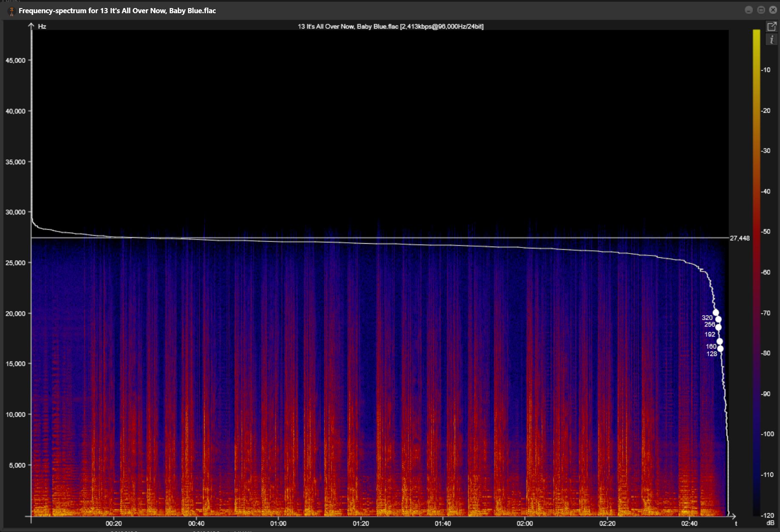Viewport: 780px width, 532px height.
Task: Minimize the Frequency-spectrum window
Action: click(x=749, y=10)
